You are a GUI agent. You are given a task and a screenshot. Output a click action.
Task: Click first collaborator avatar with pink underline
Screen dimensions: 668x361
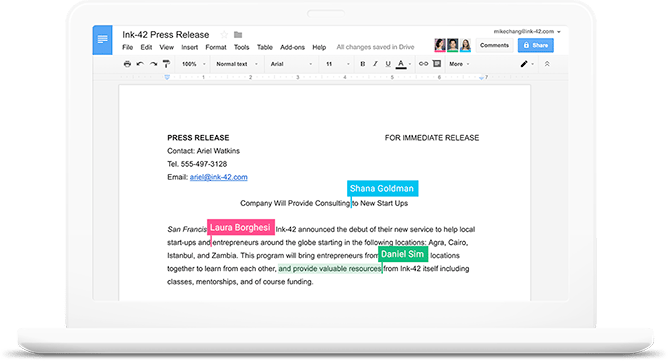[440, 45]
